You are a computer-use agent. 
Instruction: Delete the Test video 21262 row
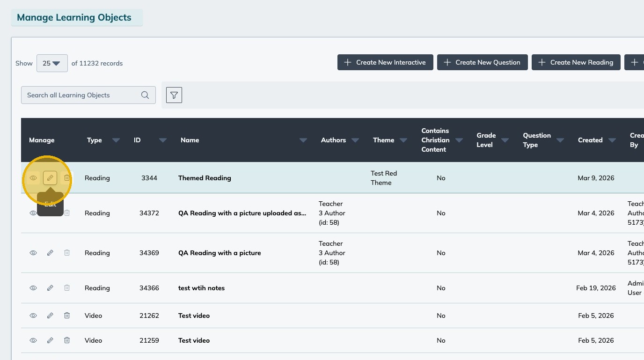coord(67,316)
